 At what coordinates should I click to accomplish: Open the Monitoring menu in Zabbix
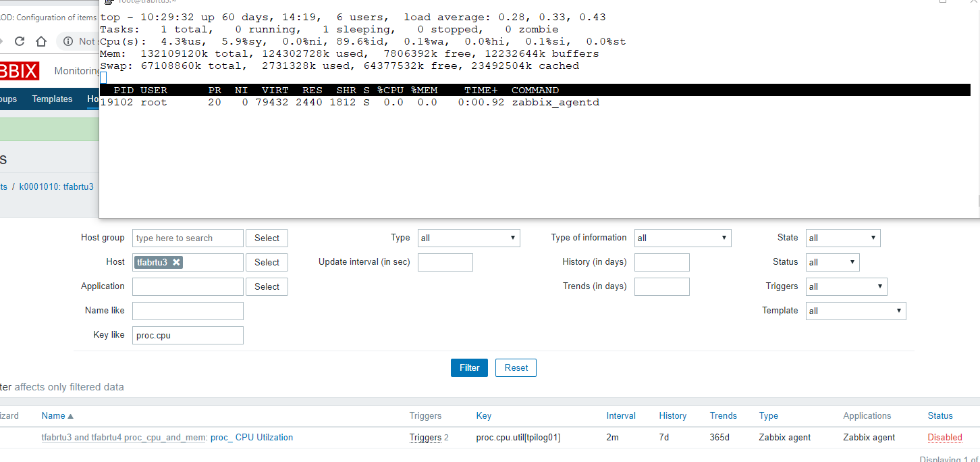[77, 71]
